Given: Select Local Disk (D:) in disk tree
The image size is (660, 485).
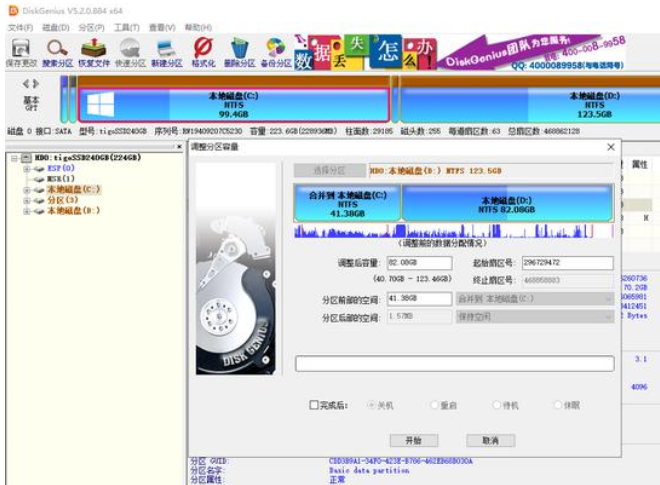Looking at the screenshot, I should 73,211.
